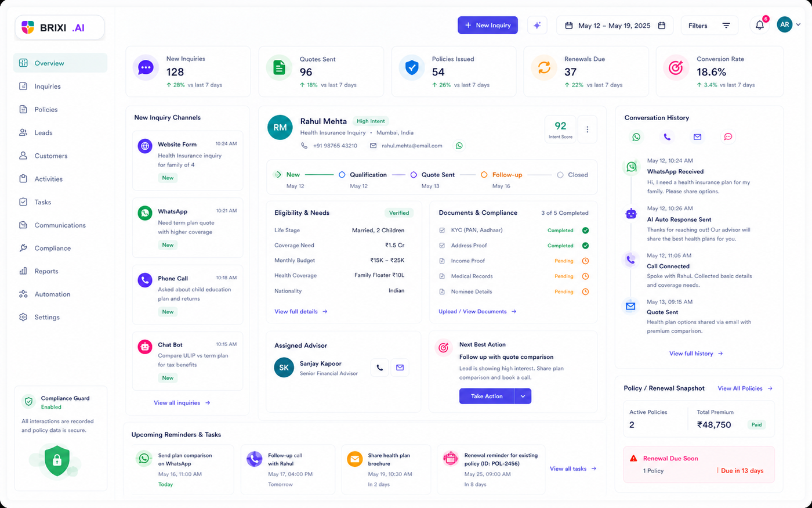Click the Conversion Rate target icon
Image resolution: width=812 pixels, height=508 pixels.
(676, 68)
